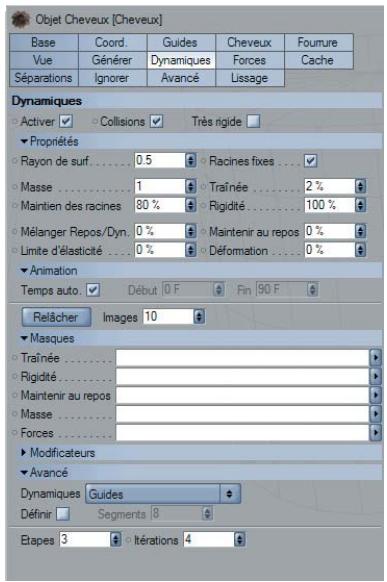387x582 pixels.
Task: Click the Limite d'élasticité stepper
Action: tap(191, 250)
